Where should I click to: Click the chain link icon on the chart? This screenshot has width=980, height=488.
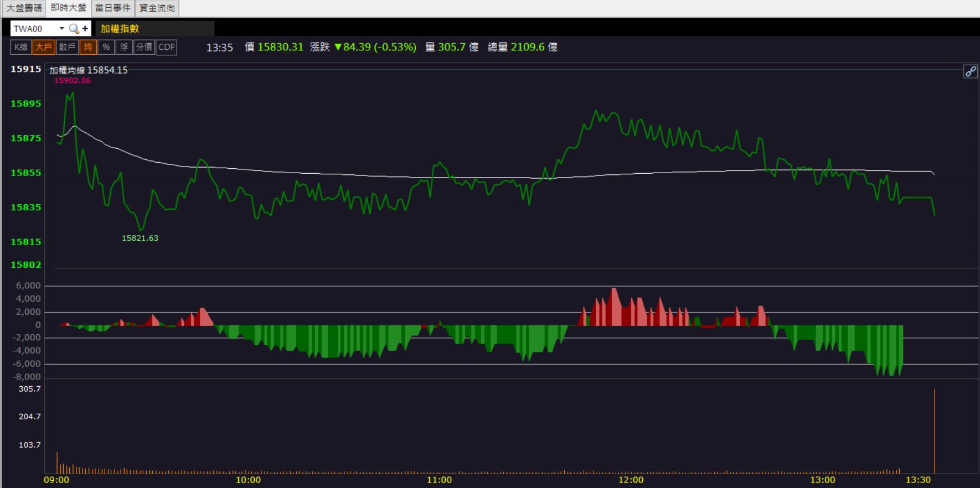pyautogui.click(x=971, y=71)
